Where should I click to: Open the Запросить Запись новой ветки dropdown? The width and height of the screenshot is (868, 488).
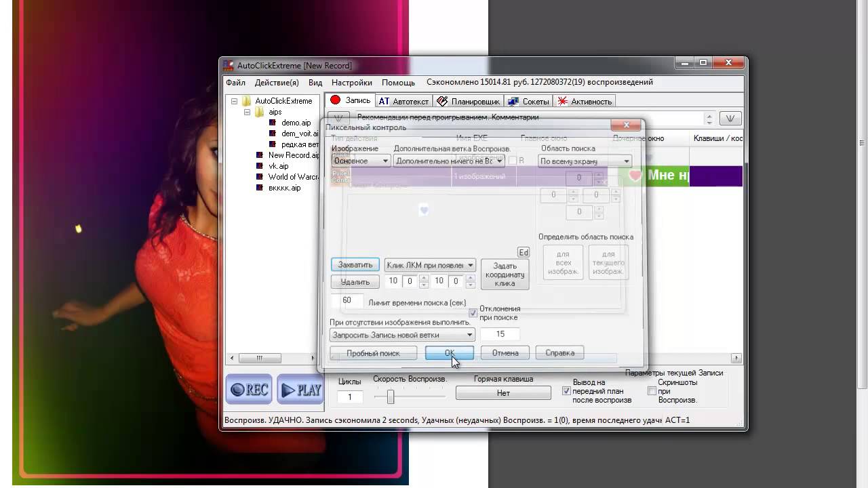[x=402, y=335]
